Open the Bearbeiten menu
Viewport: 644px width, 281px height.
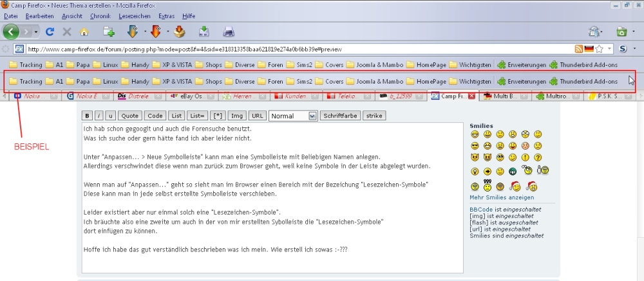39,17
